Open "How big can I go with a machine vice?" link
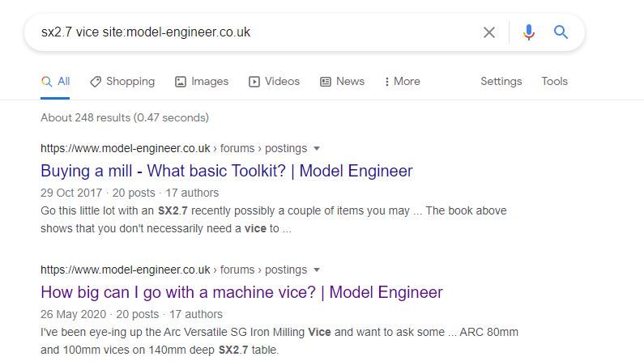 tap(241, 292)
